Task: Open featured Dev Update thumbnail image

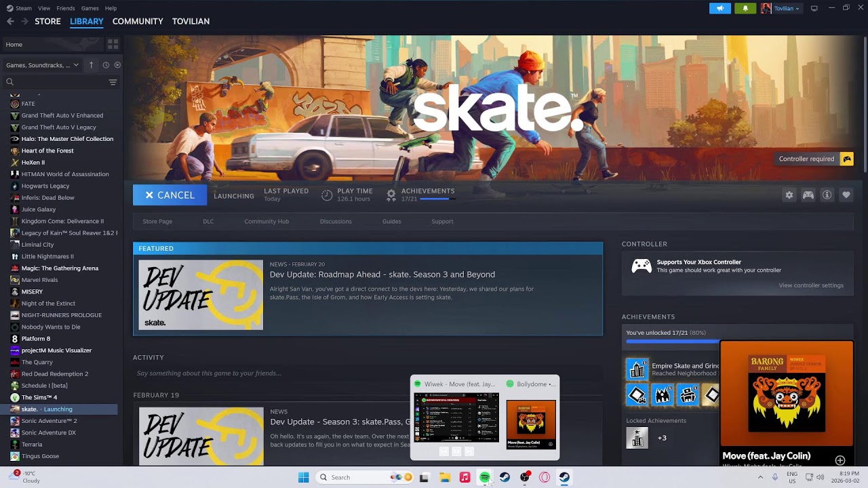Action: pos(201,295)
